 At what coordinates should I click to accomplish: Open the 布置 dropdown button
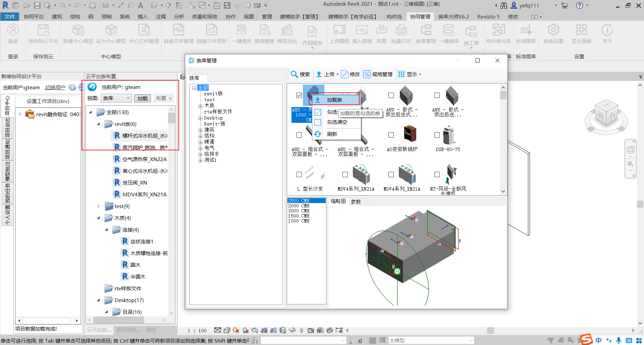164,98
